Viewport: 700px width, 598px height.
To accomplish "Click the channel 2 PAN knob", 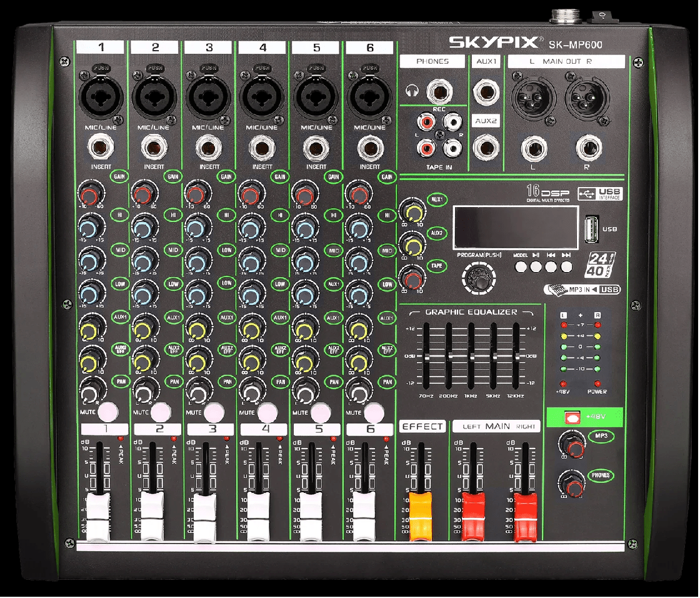I will click(x=143, y=392).
